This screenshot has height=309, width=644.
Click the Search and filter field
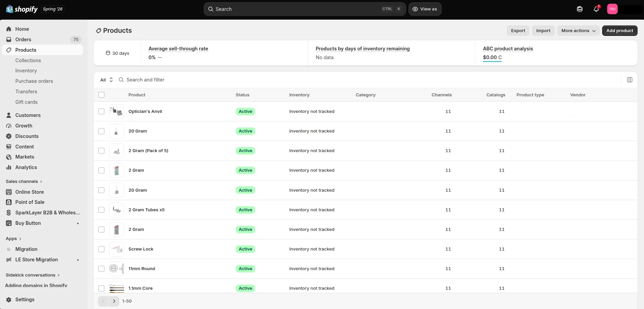pos(368,80)
